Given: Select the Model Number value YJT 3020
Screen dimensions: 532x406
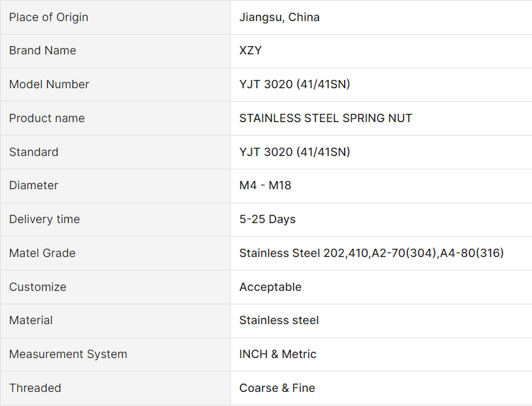Looking at the screenshot, I should (x=295, y=84).
